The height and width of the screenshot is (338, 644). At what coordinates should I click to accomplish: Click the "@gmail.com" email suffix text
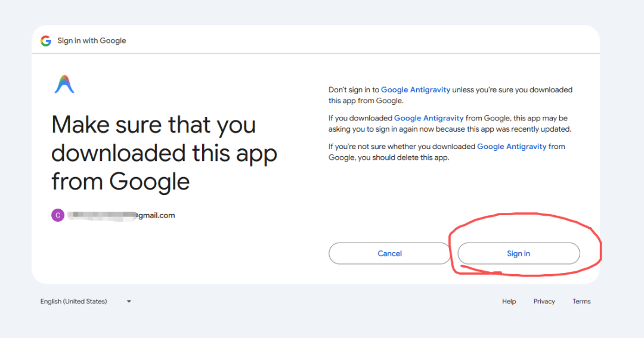[x=154, y=215]
